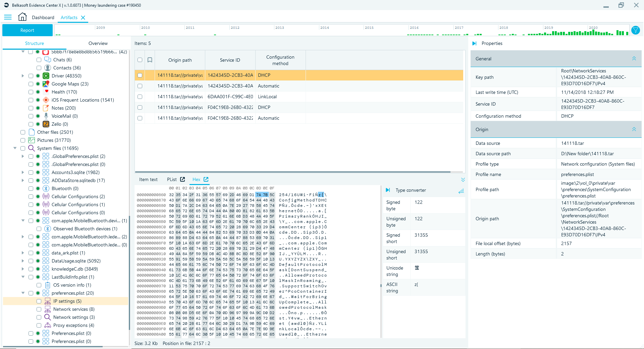The width and height of the screenshot is (644, 349).
Task: Go to the Home icon
Action: pyautogui.click(x=22, y=17)
